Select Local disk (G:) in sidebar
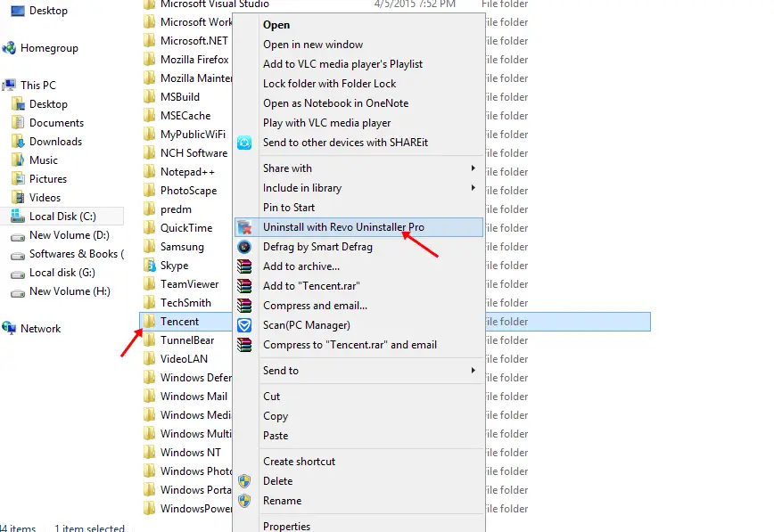The image size is (774, 532). 62,273
